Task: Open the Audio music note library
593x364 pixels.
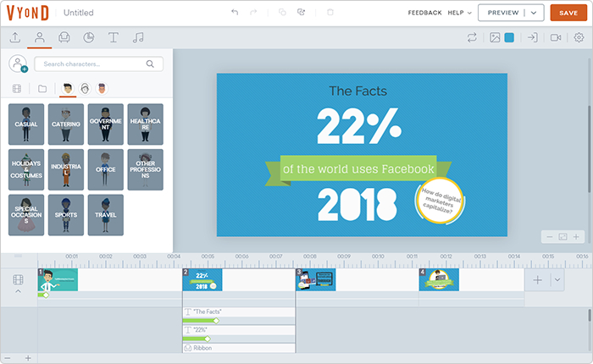Action: [x=138, y=37]
